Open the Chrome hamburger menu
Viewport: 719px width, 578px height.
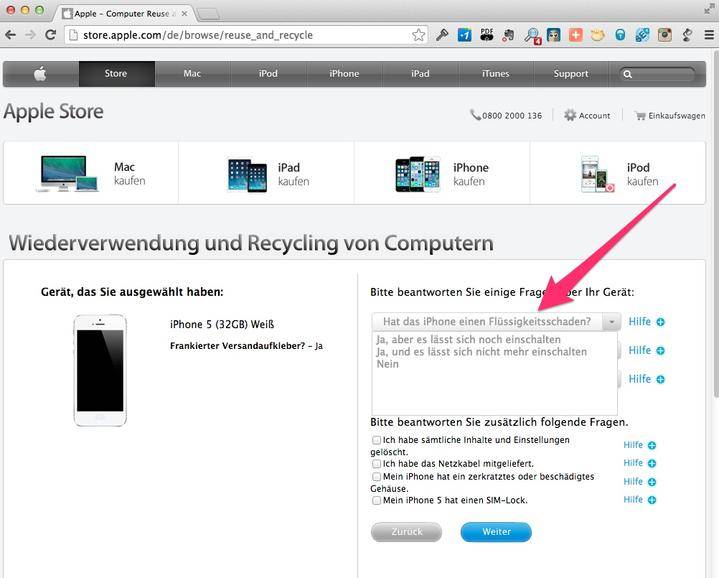709,35
